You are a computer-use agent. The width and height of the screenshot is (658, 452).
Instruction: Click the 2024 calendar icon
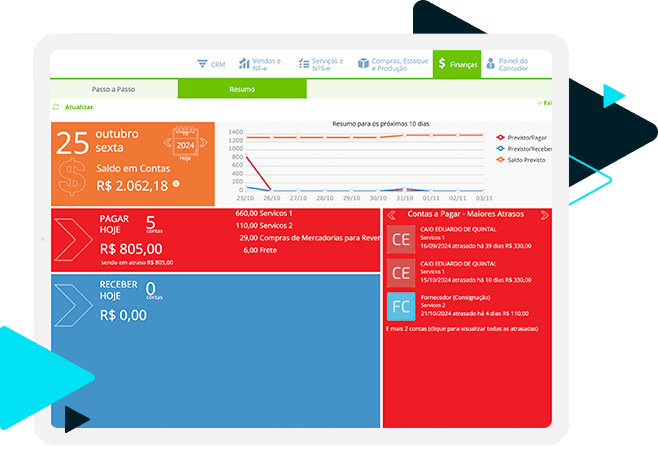(184, 143)
